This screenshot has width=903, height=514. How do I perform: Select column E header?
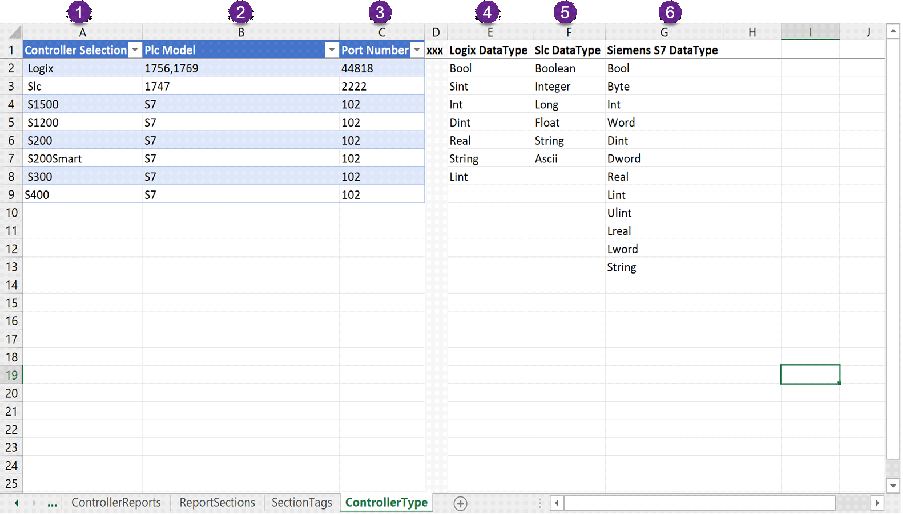tap(490, 33)
